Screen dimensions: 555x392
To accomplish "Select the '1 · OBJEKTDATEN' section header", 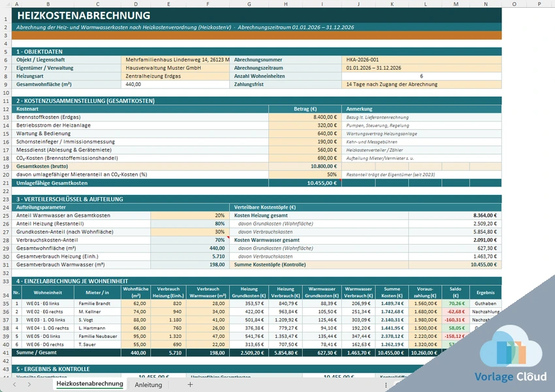I will click(257, 52).
